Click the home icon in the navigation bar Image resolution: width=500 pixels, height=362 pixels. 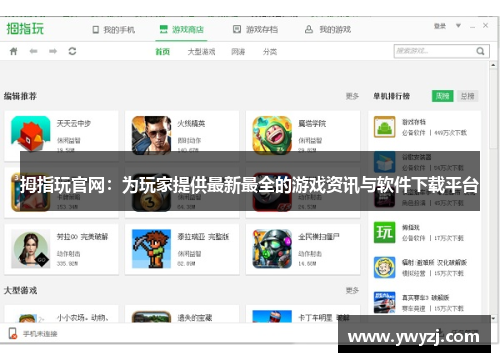click(x=14, y=51)
